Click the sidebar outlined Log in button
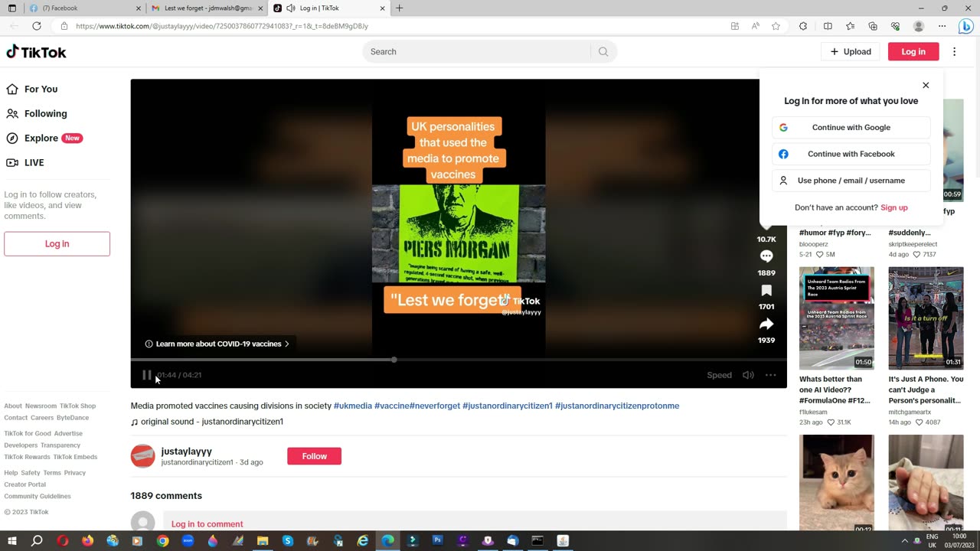Viewport: 980px width, 551px height. (57, 243)
